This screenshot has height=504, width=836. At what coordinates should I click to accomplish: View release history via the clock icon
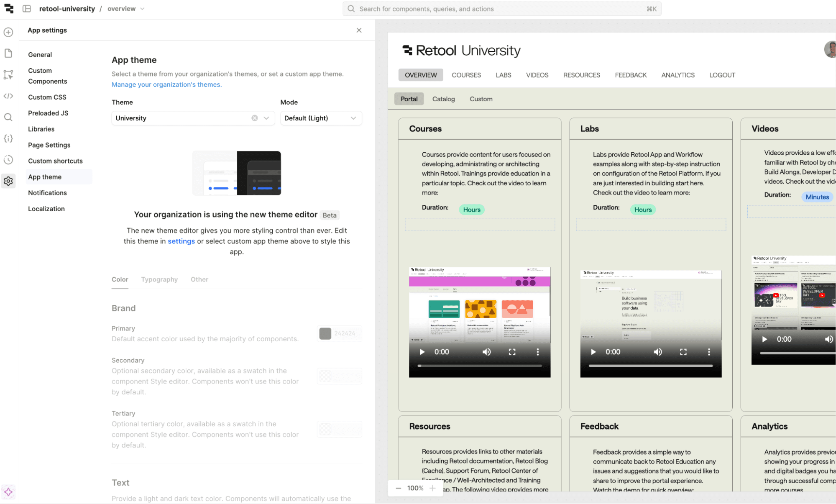click(8, 160)
